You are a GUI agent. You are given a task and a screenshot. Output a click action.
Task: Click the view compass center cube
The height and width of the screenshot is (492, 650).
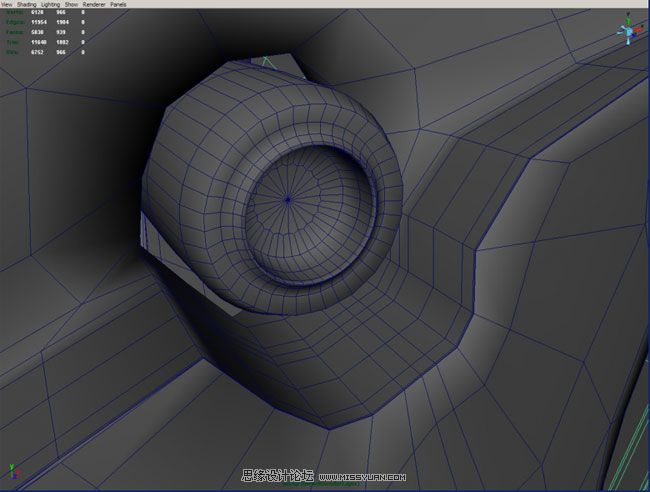[628, 32]
